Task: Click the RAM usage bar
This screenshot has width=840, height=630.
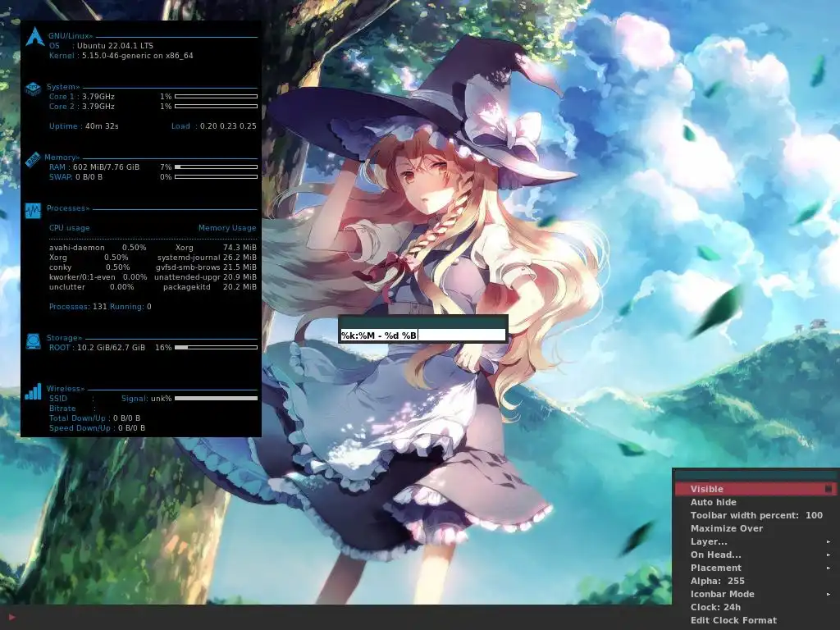Action: (216, 167)
